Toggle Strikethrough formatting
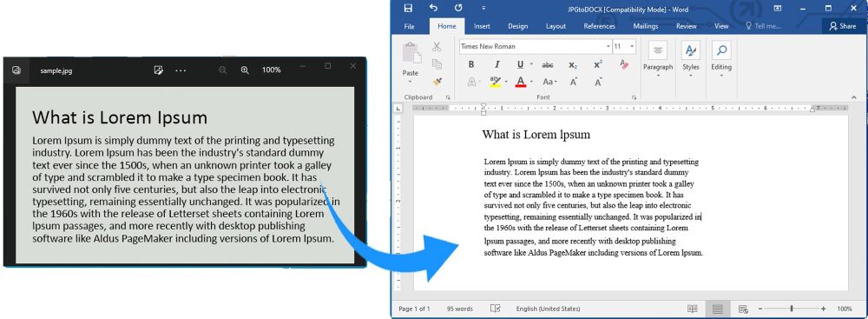 pos(548,65)
